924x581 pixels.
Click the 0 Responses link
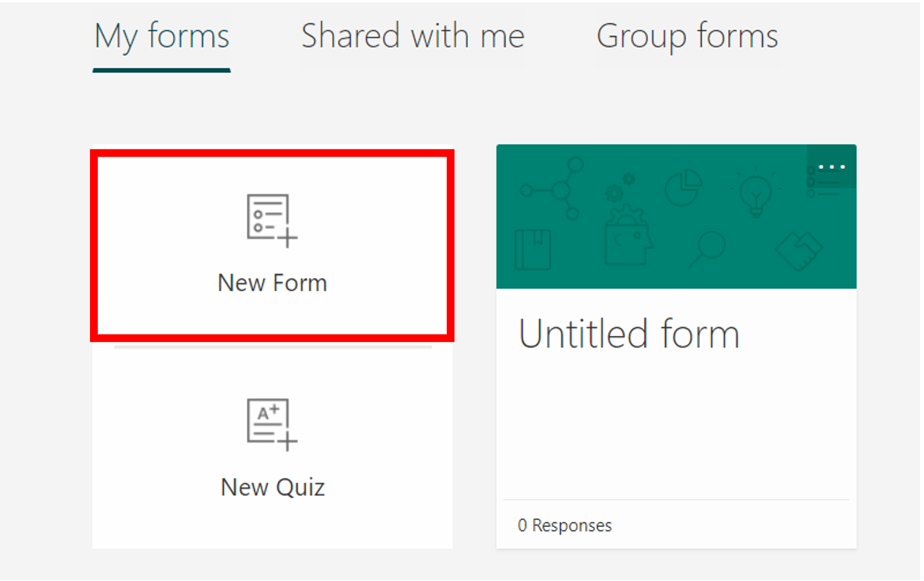(x=565, y=524)
